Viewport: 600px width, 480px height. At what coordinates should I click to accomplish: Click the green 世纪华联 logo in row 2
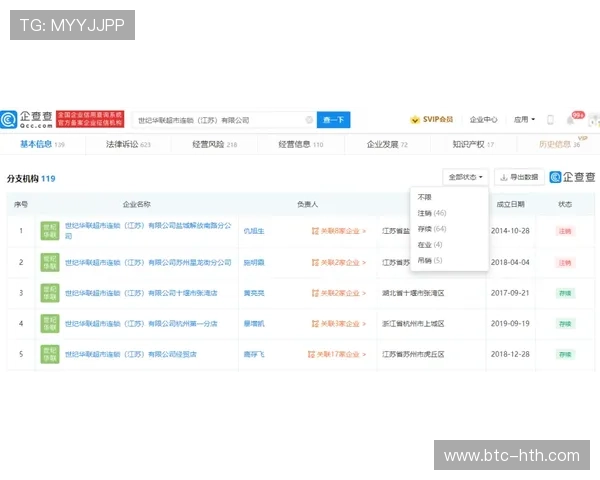tap(50, 262)
